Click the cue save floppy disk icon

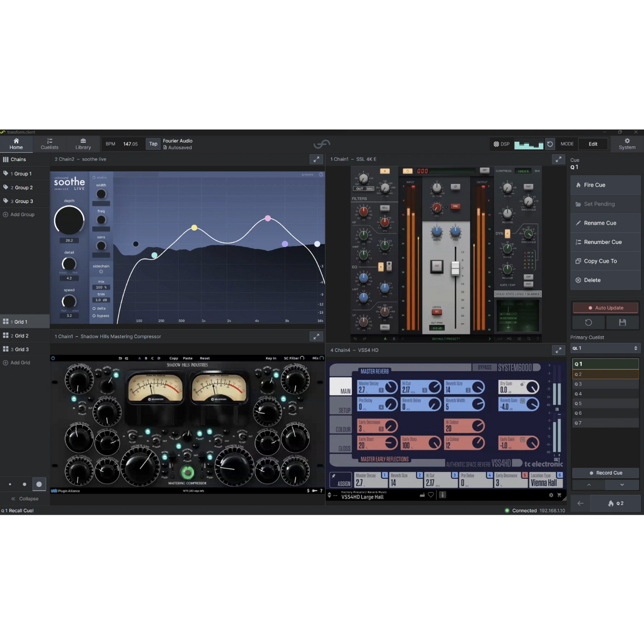623,323
